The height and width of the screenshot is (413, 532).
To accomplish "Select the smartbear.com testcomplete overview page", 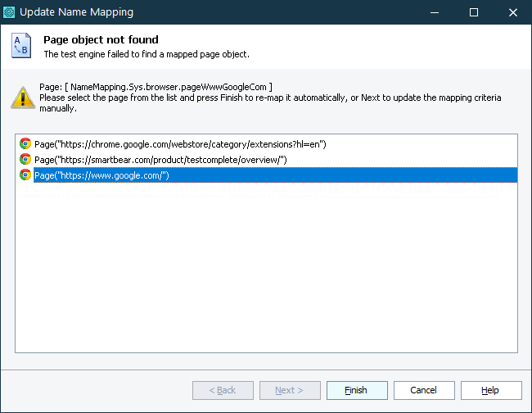I will click(160, 159).
